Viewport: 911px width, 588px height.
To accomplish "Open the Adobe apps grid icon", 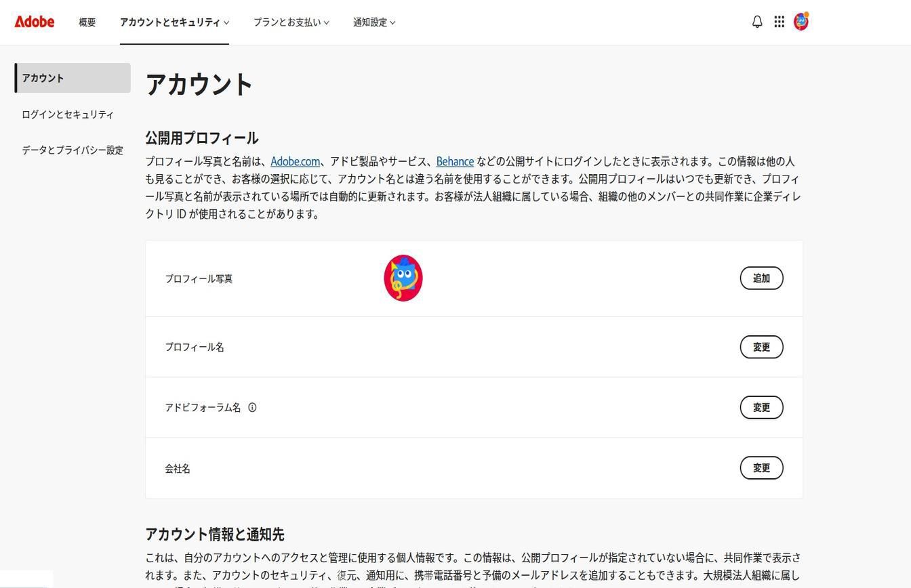I will [779, 22].
